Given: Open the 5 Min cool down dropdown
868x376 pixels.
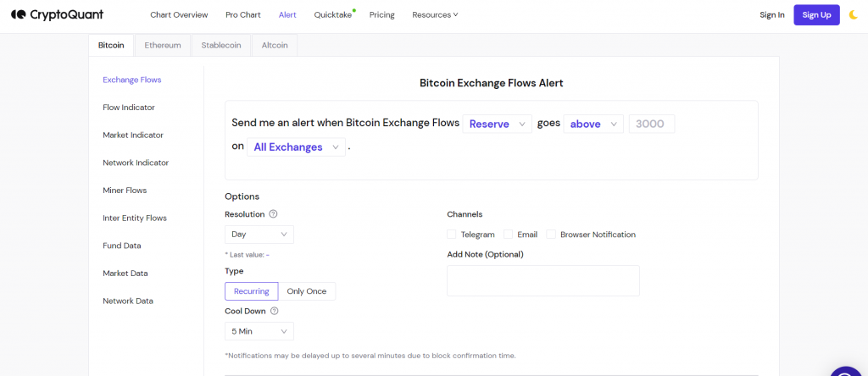Looking at the screenshot, I should click(259, 331).
